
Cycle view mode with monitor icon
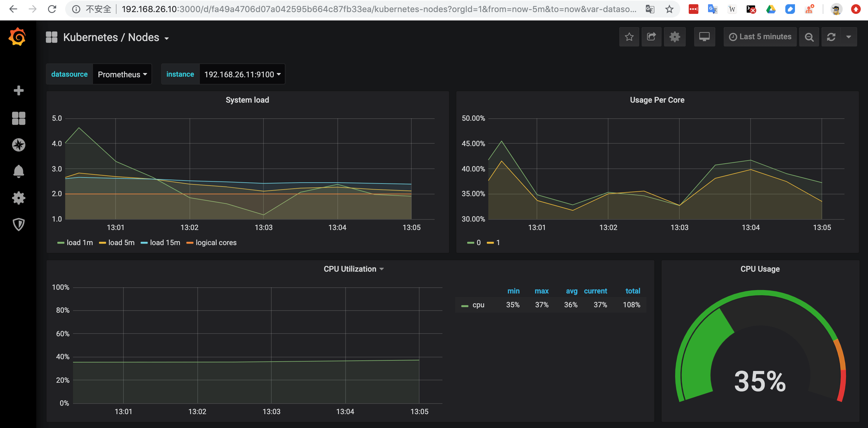click(x=704, y=37)
